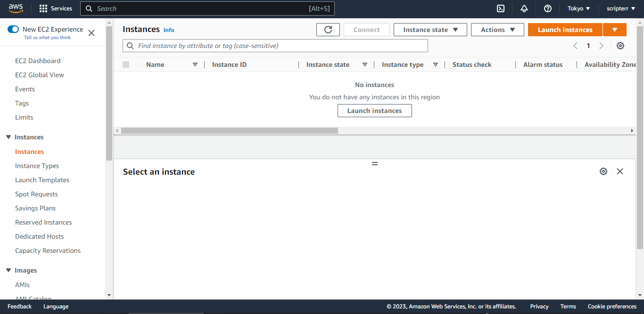Viewport: 644px width, 314px height.
Task: Click the Status check column header
Action: (x=472, y=64)
